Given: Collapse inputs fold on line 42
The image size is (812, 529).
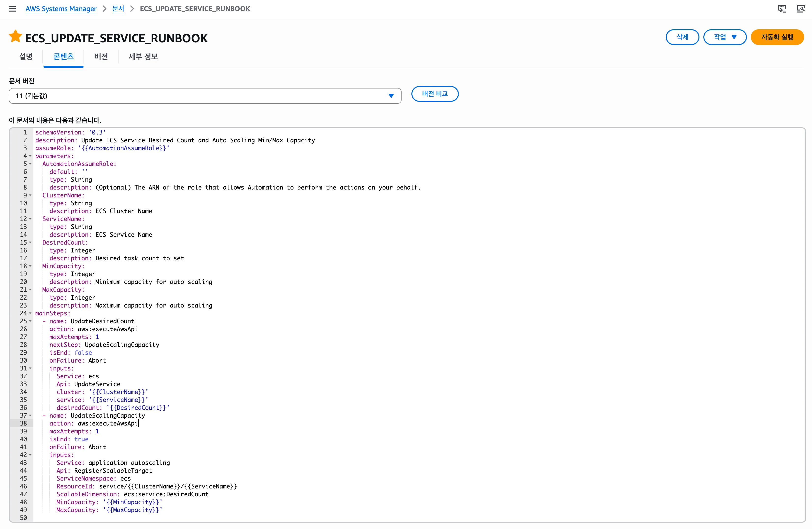Looking at the screenshot, I should click(x=30, y=455).
